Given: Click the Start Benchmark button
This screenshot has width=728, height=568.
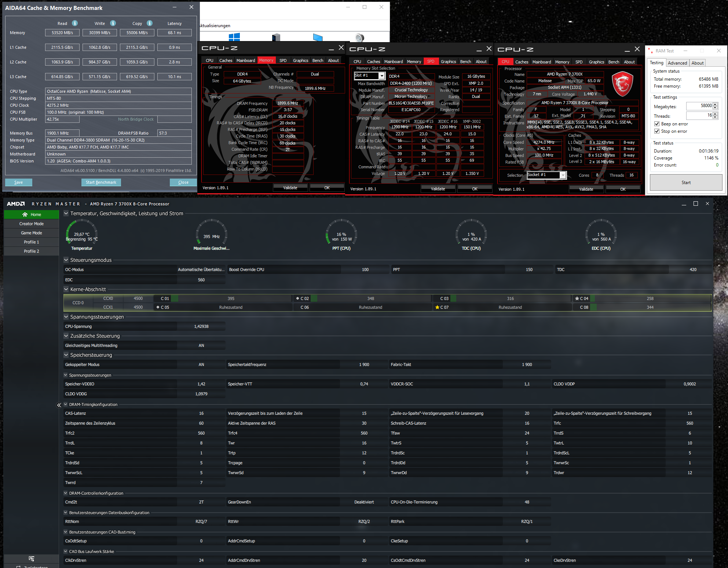Looking at the screenshot, I should tap(101, 182).
